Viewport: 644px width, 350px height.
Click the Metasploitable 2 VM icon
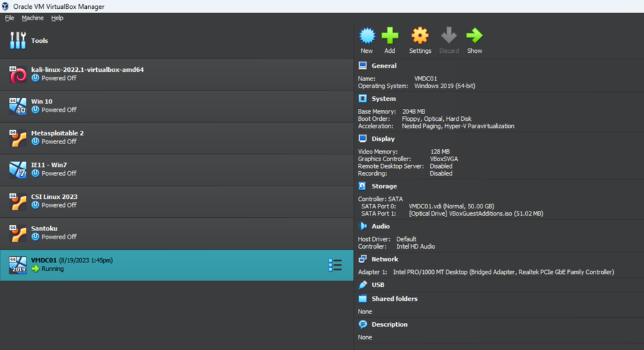18,138
